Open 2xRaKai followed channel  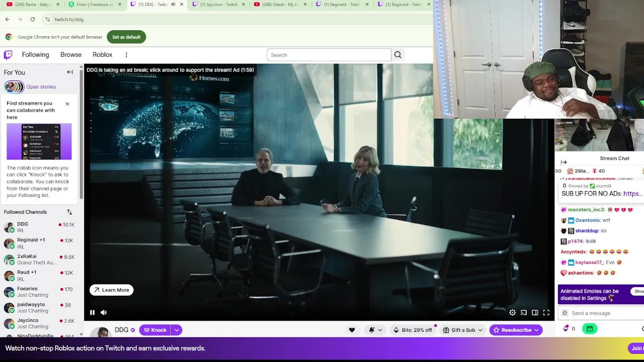pyautogui.click(x=39, y=259)
